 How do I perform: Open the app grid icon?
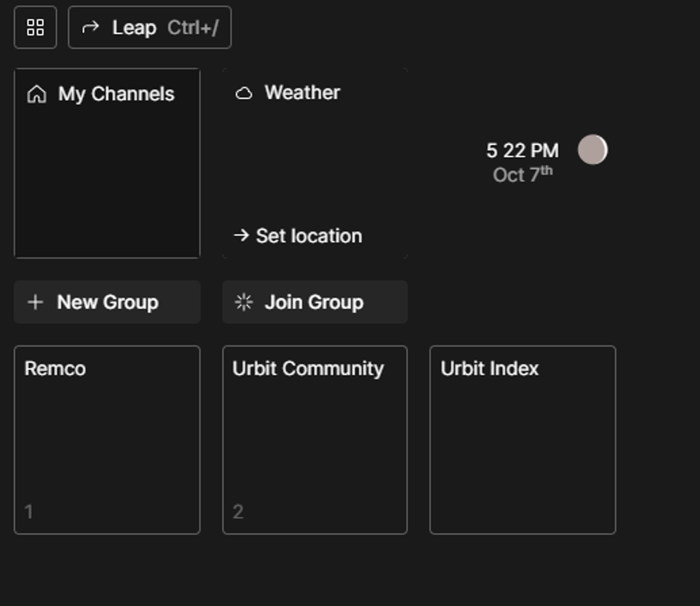pyautogui.click(x=35, y=27)
